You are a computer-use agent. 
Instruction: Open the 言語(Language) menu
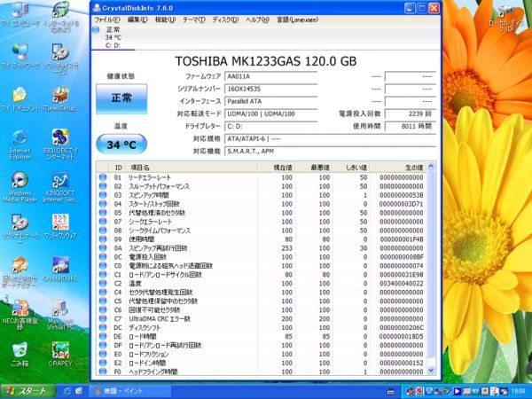click(297, 20)
